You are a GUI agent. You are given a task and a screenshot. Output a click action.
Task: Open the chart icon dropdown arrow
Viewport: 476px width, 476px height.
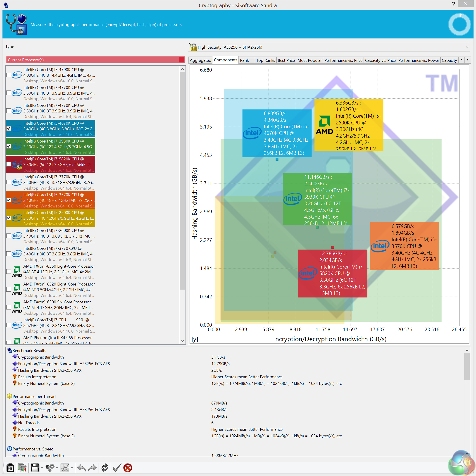72,468
